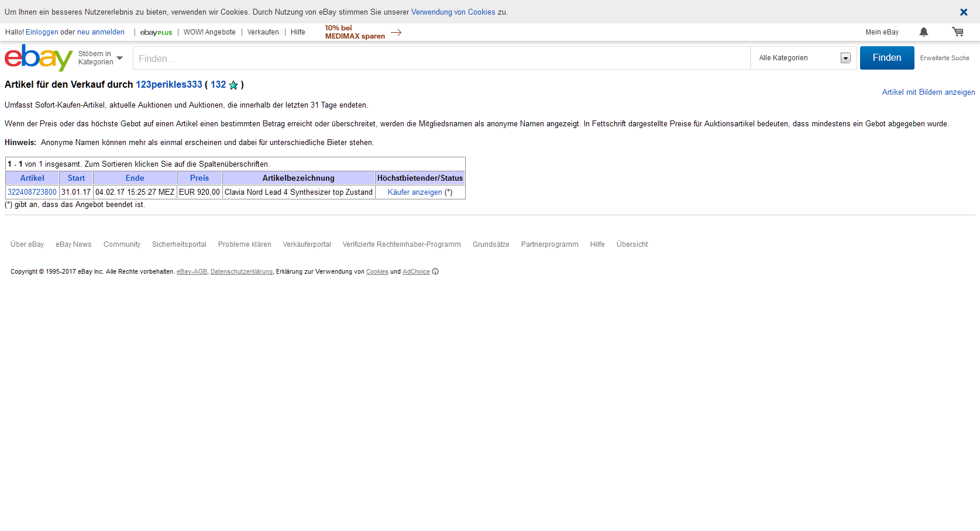Sort table by Preis column

[199, 178]
